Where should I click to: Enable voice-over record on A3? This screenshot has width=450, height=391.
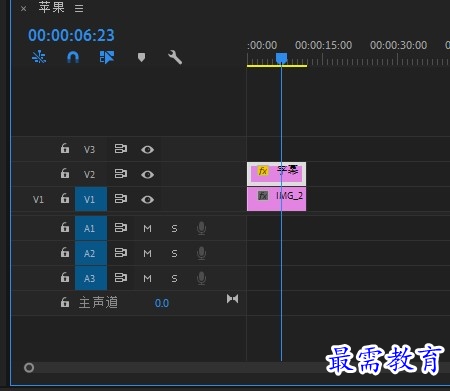pyautogui.click(x=201, y=279)
